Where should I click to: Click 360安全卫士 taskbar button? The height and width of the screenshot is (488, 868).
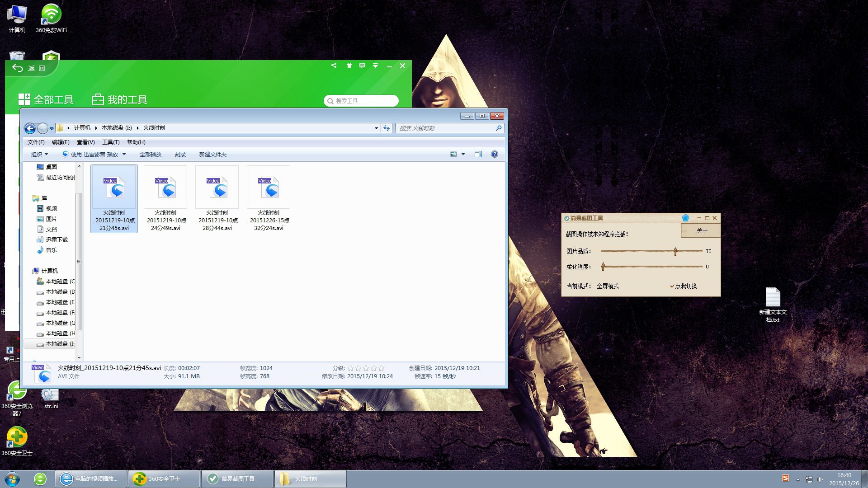click(x=164, y=479)
